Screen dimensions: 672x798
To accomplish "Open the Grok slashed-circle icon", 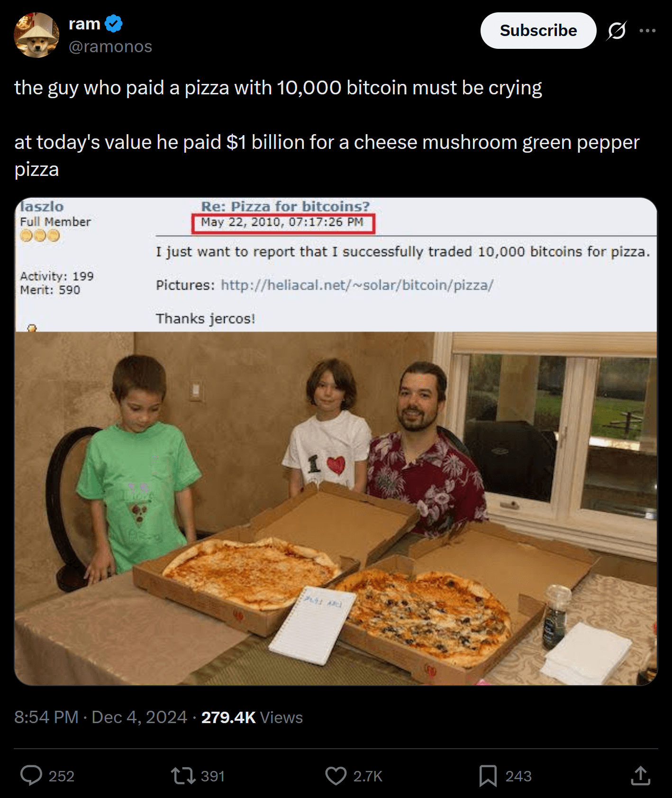I will pyautogui.click(x=617, y=31).
